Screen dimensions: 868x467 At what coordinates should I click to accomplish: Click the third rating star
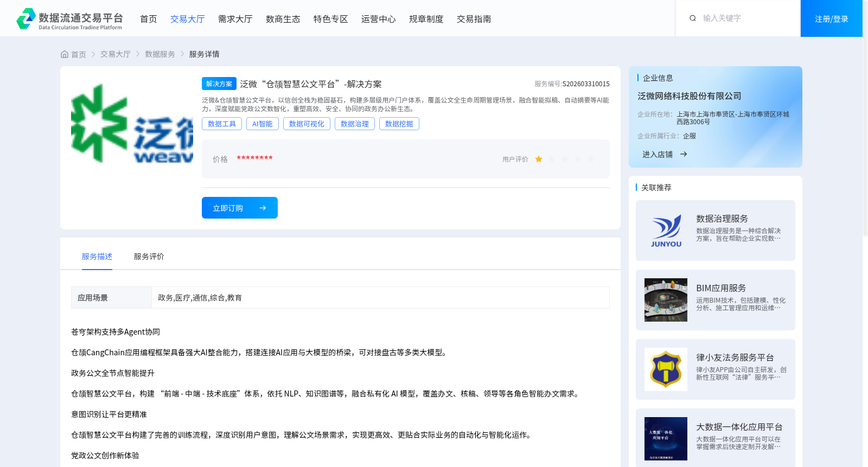[565, 159]
